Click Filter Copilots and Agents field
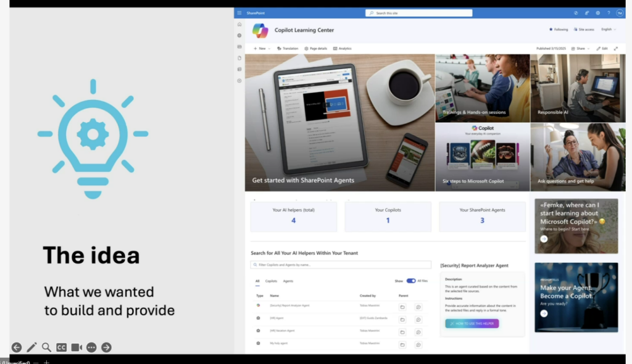The height and width of the screenshot is (364, 632). (x=341, y=265)
